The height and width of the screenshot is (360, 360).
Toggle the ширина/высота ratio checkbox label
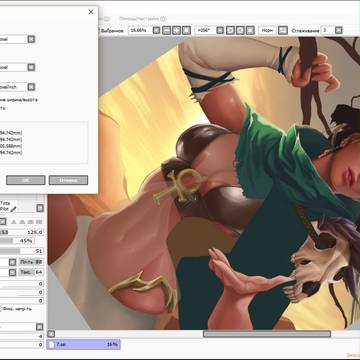click(x=19, y=100)
